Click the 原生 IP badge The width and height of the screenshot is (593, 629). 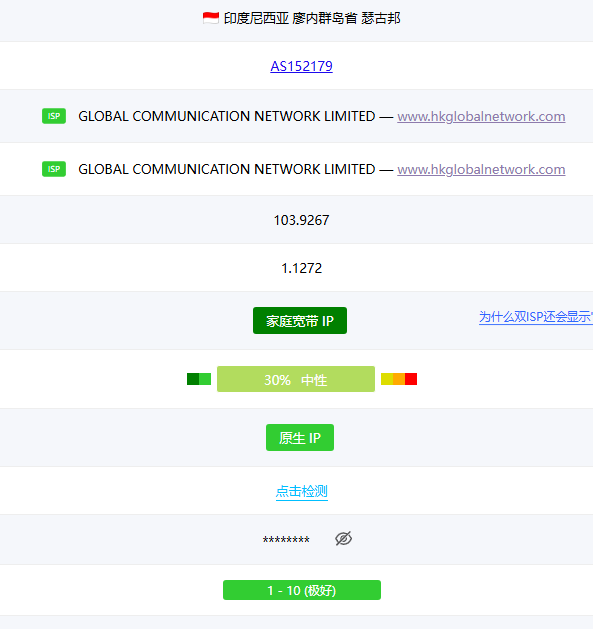(x=300, y=438)
